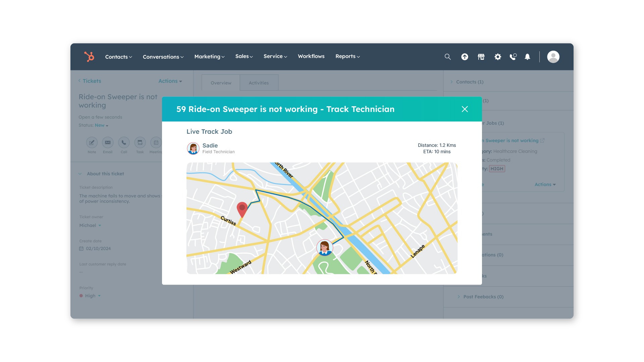Click the ticket description text
Image resolution: width=644 pixels, height=362 pixels.
tap(120, 198)
